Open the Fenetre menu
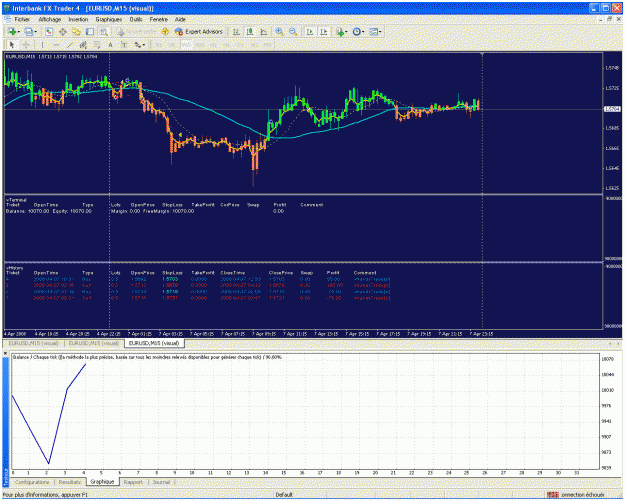 (x=159, y=19)
